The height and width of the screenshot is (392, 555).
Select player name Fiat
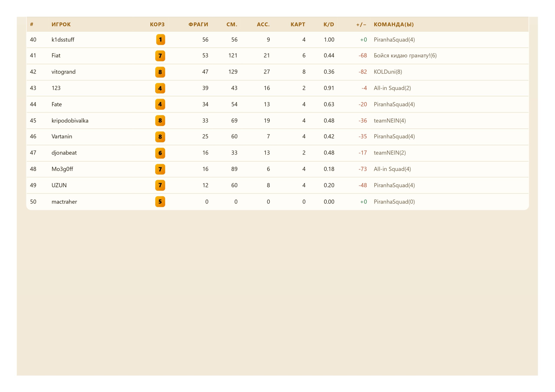[56, 56]
